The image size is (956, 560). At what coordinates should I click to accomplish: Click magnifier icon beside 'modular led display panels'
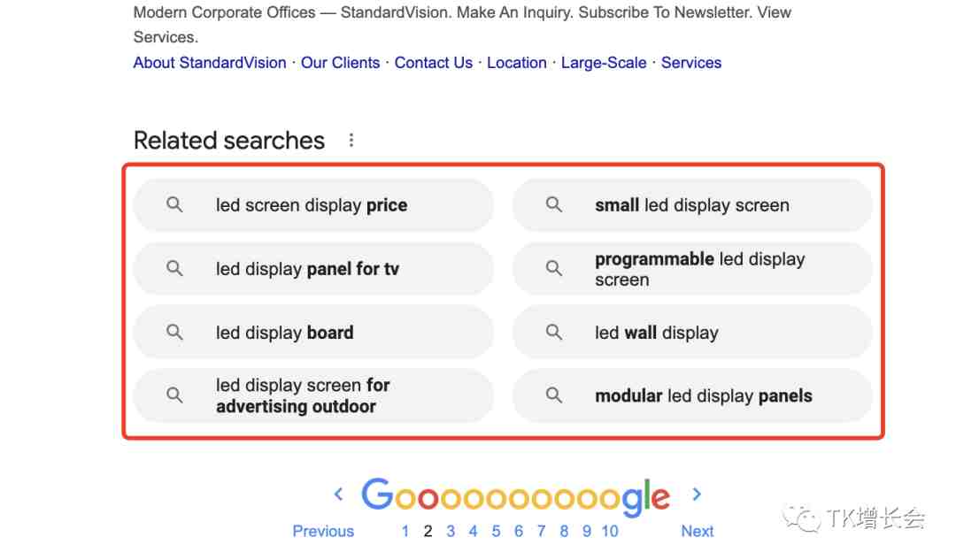[554, 395]
